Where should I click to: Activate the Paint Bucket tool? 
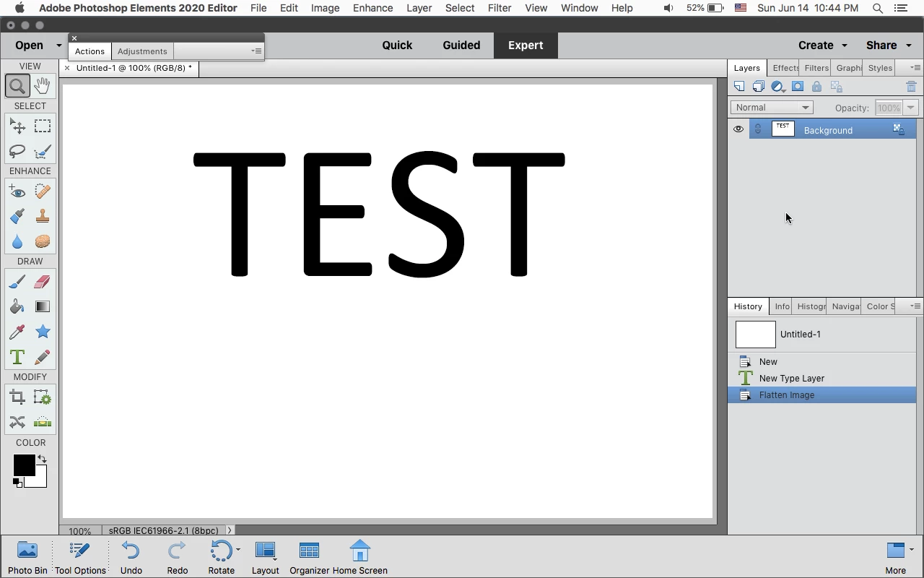17,307
